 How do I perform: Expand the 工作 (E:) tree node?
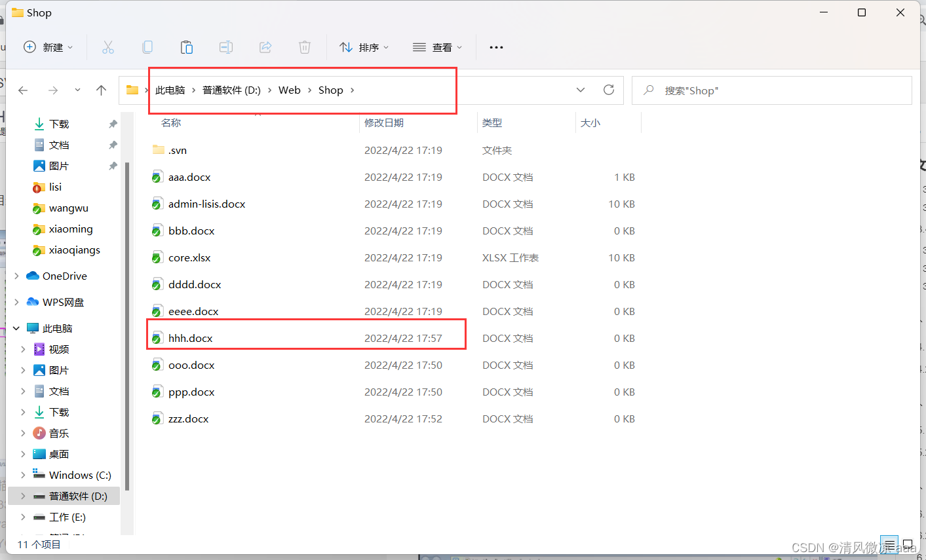[23, 517]
